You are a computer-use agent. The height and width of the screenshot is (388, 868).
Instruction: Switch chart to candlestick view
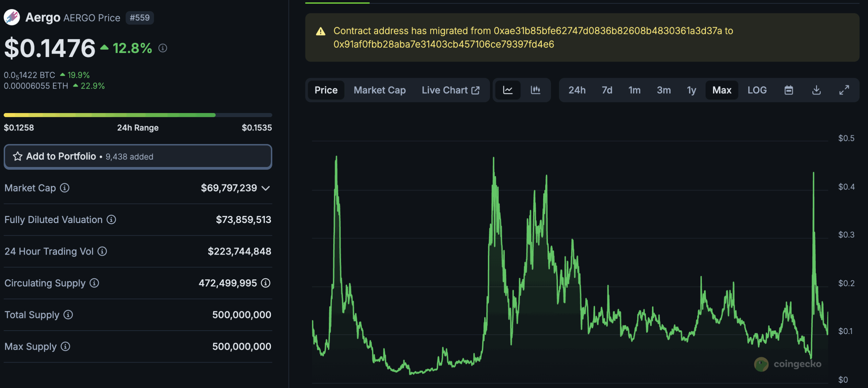[x=535, y=90]
